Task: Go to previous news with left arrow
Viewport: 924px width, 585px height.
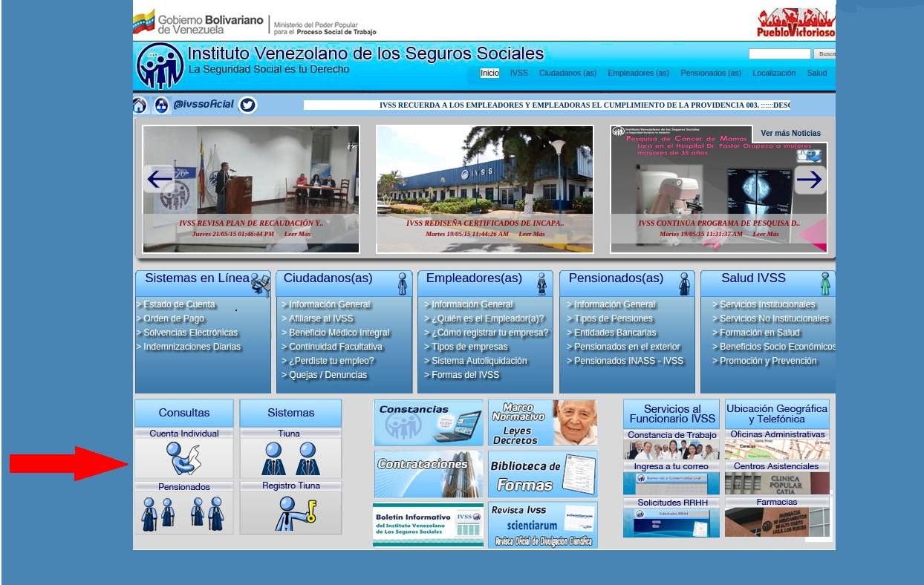Action: (x=158, y=179)
